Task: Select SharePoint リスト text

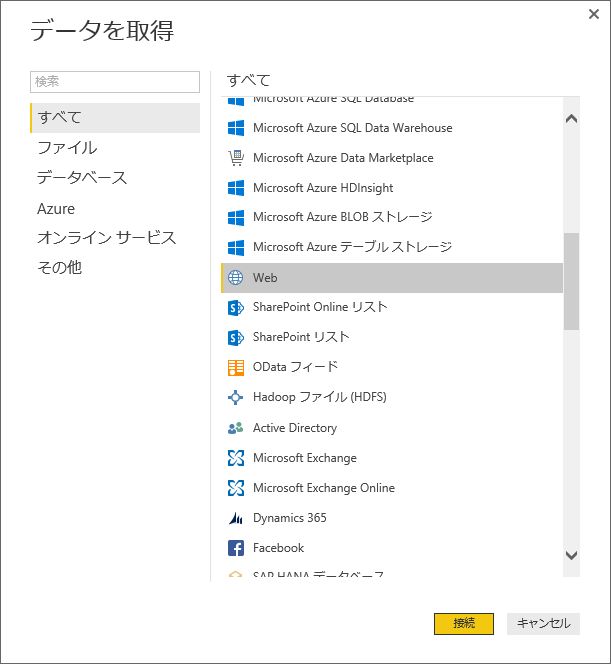Action: point(301,337)
